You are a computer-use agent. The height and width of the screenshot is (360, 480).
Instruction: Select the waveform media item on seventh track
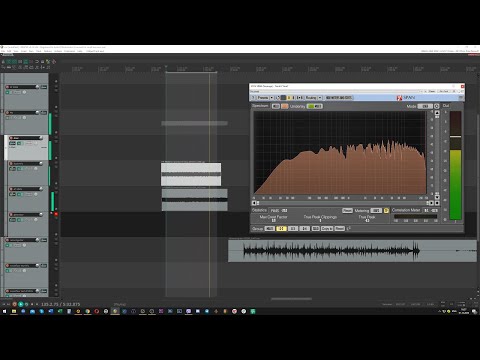point(352,250)
